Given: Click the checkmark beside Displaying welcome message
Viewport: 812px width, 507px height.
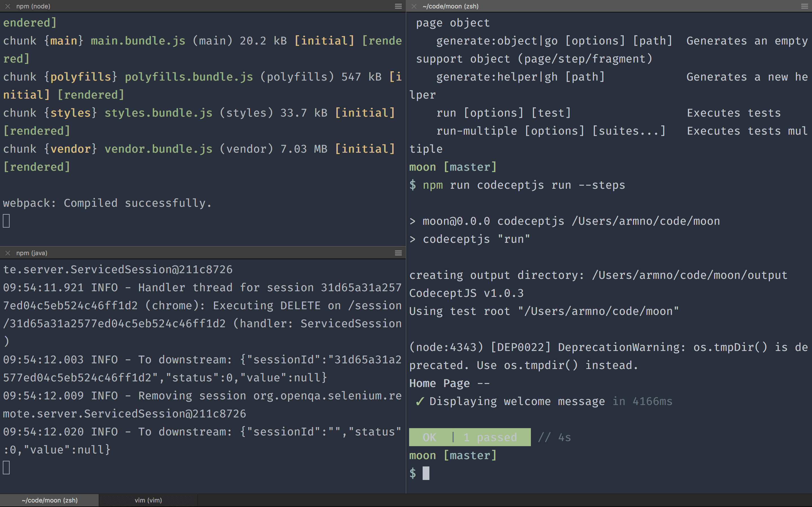Looking at the screenshot, I should pyautogui.click(x=420, y=401).
